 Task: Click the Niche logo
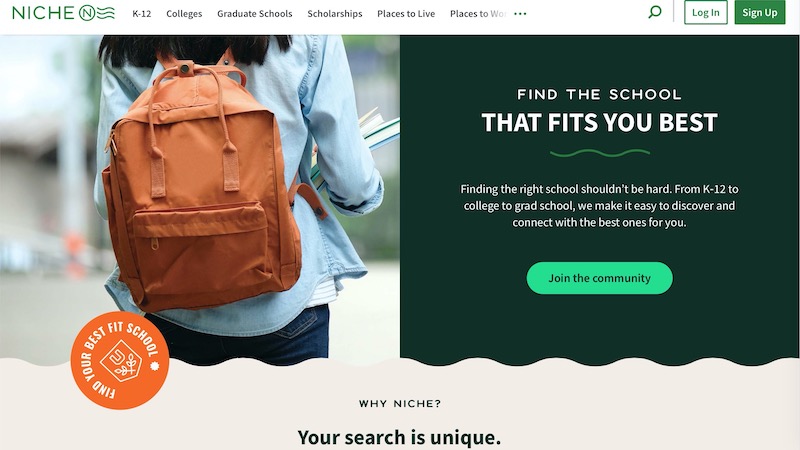(63, 13)
